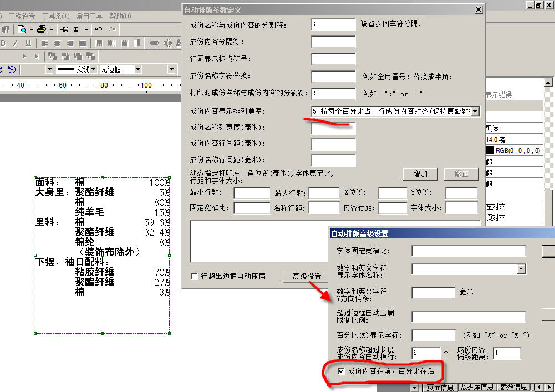Open the 工具条(T) menu
555x392 pixels.
point(56,16)
